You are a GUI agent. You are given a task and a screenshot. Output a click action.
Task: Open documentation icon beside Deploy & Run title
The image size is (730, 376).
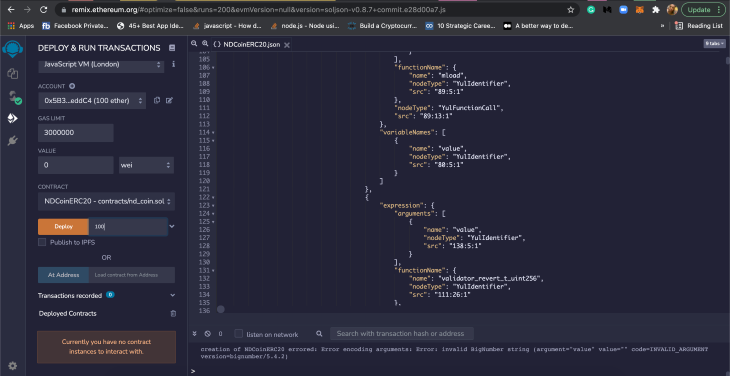coord(172,48)
